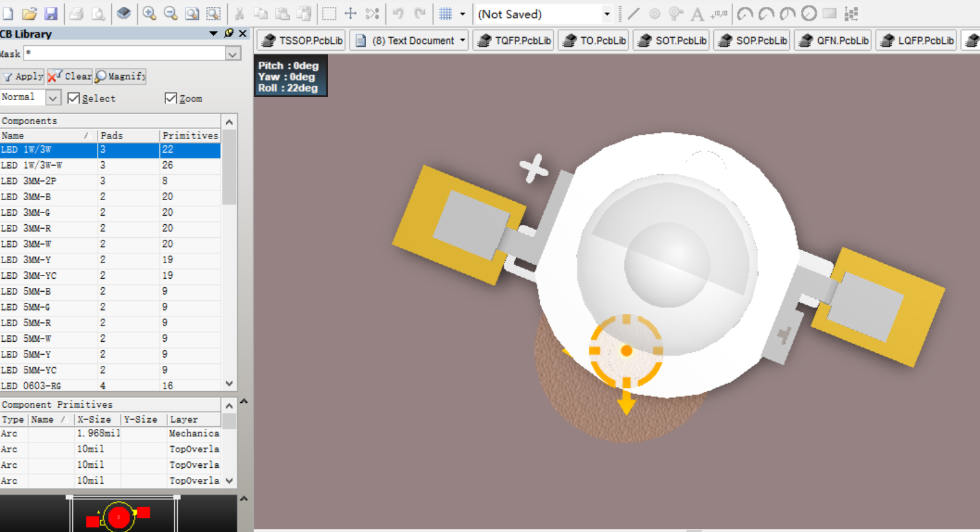
Task: Create a new document from the toolbar
Action: [x=8, y=13]
